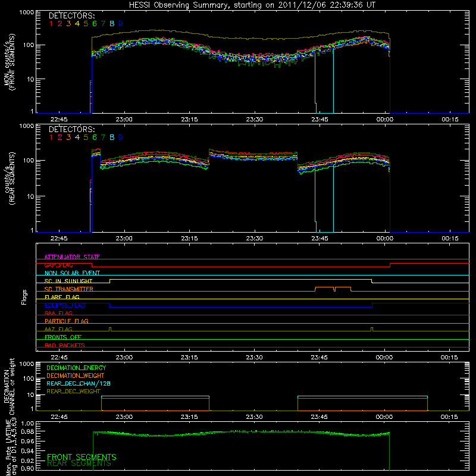This screenshot has height=476, width=476.
Task: Click the HESSI Observing Summary plot title
Action: click(252, 5)
